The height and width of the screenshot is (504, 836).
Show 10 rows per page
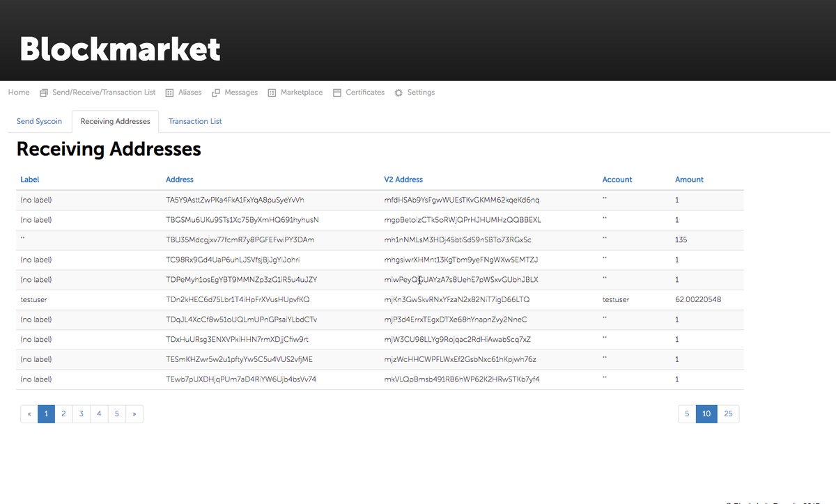pyautogui.click(x=706, y=414)
